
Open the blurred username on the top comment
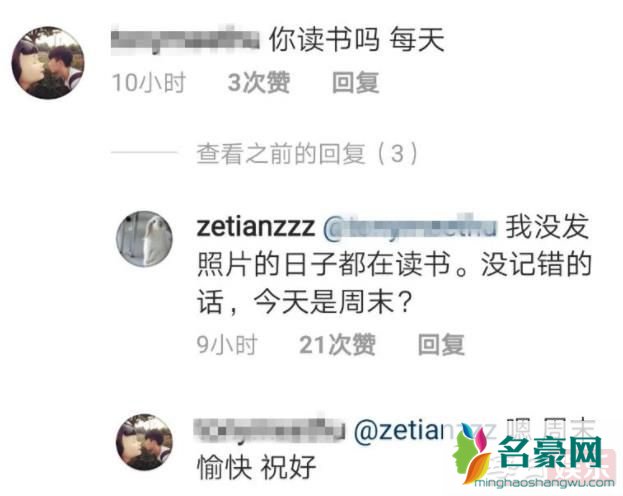[x=185, y=40]
